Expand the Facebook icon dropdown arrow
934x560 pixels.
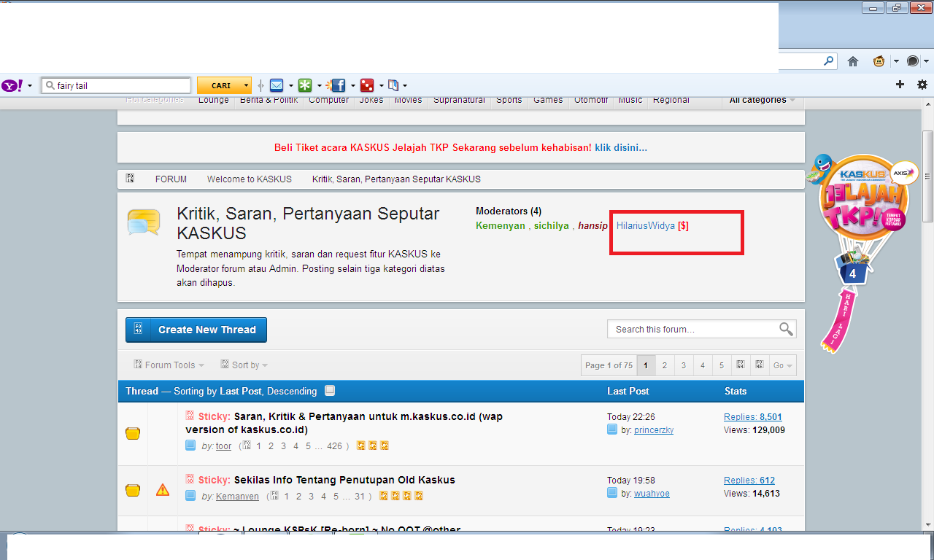tap(352, 86)
